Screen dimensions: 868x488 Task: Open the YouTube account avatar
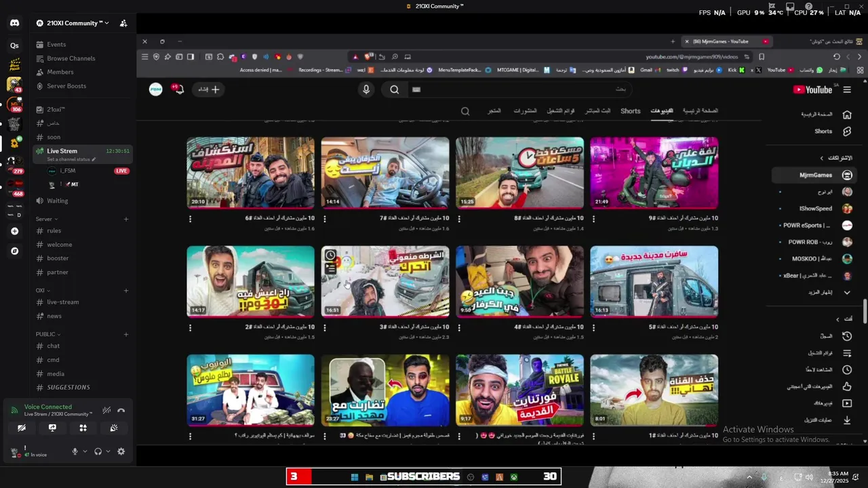[x=156, y=89]
